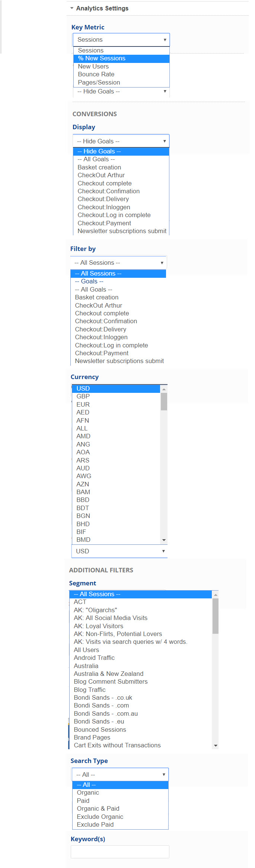The height and width of the screenshot is (868, 255).
Task: Choose "Bounced Sessions" in Segment list
Action: coord(100,730)
